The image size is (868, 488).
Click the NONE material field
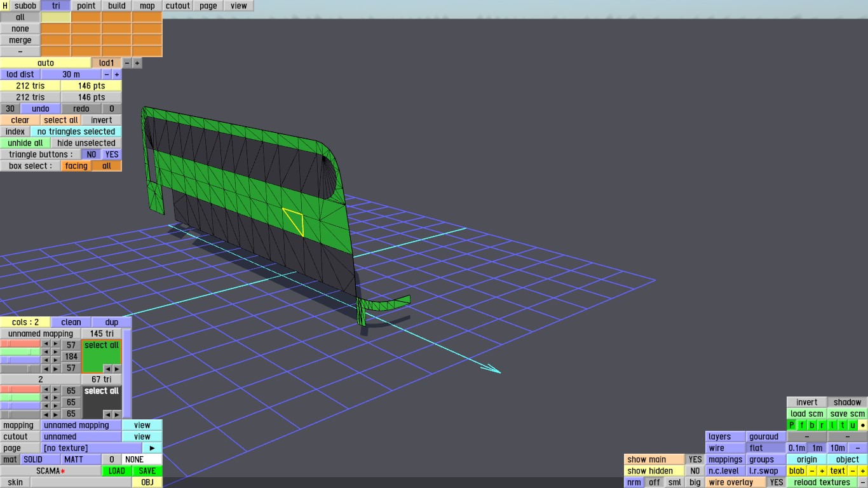142,459
